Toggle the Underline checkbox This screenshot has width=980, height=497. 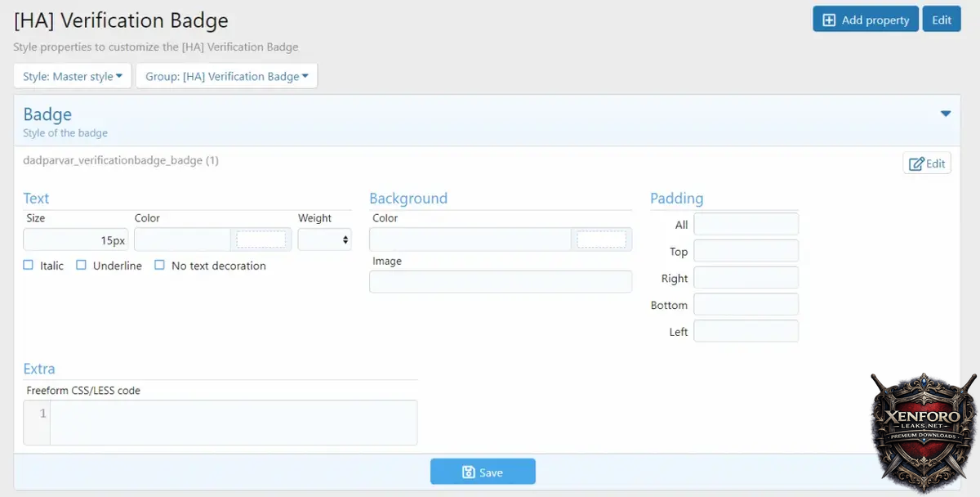click(x=81, y=266)
